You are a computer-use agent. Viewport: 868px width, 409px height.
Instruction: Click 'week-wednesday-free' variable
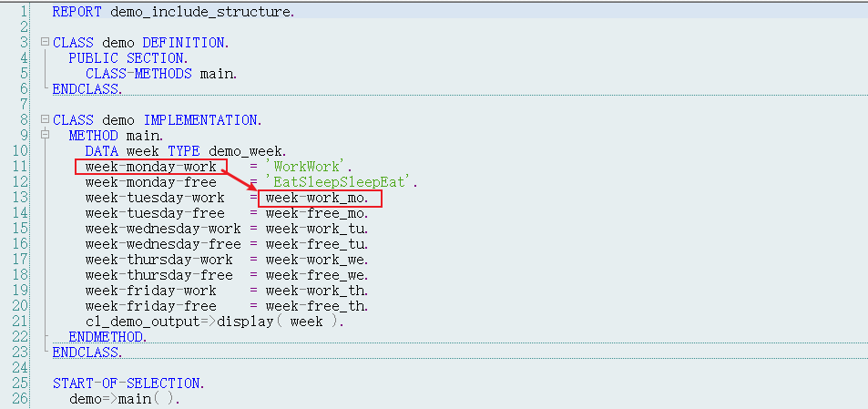click(x=163, y=244)
